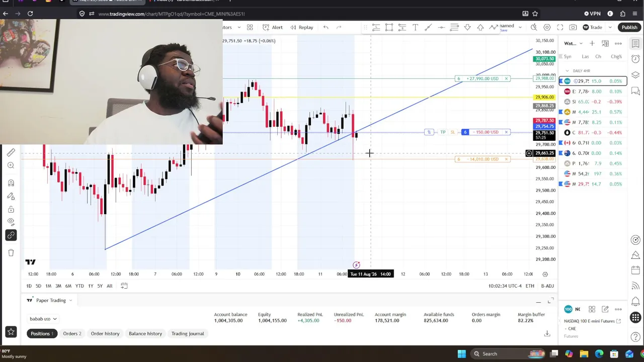Add a symbol to the watchlist
This screenshot has width=644, height=362.
pyautogui.click(x=592, y=43)
